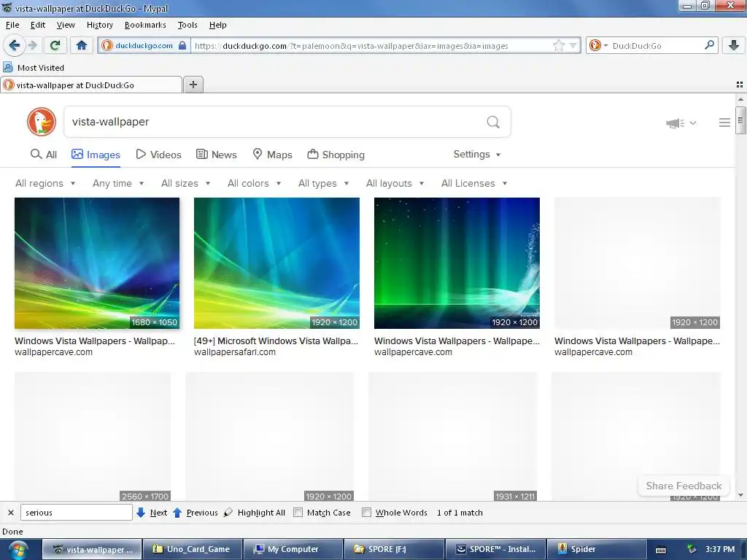Image resolution: width=747 pixels, height=560 pixels.
Task: Expand the All colors filter
Action: coord(255,183)
